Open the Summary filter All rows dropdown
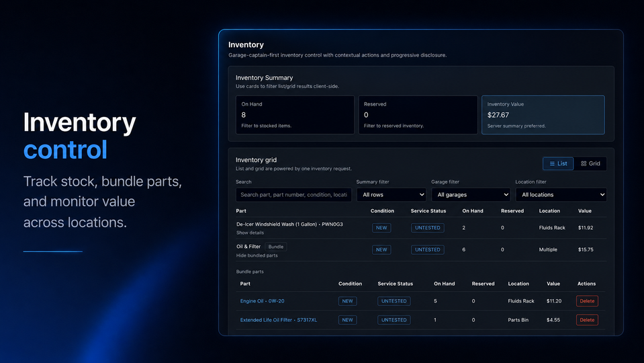This screenshot has width=644, height=363. coord(392,195)
